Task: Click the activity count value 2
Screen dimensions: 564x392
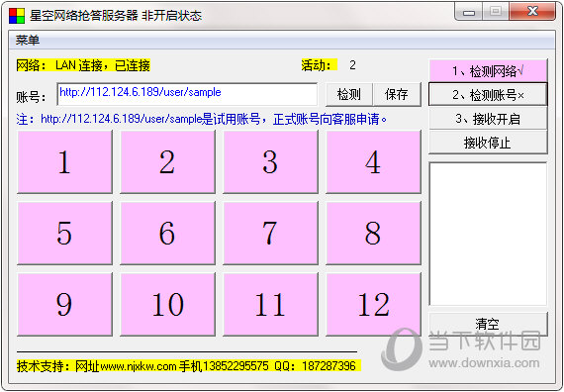Action: tap(352, 65)
